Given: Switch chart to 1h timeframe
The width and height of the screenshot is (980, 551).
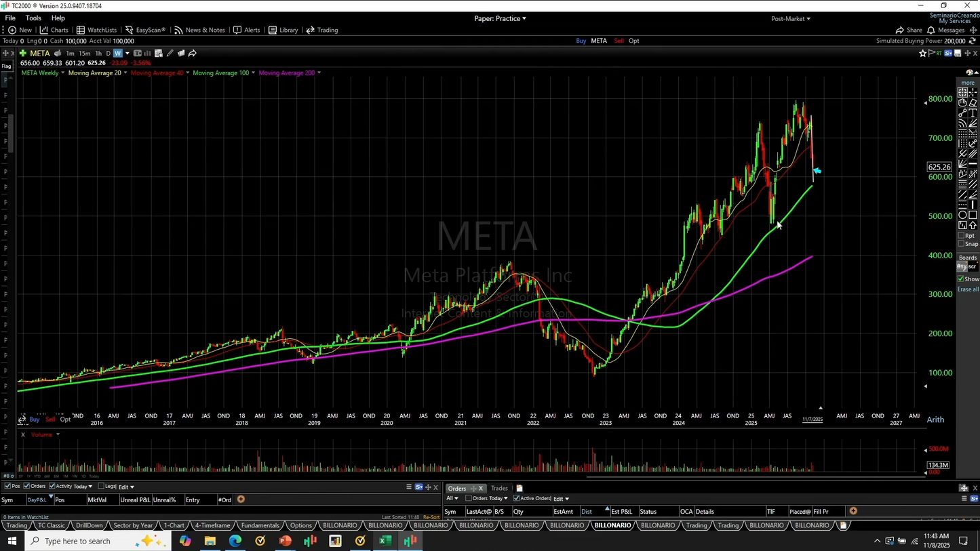Looking at the screenshot, I should [98, 54].
